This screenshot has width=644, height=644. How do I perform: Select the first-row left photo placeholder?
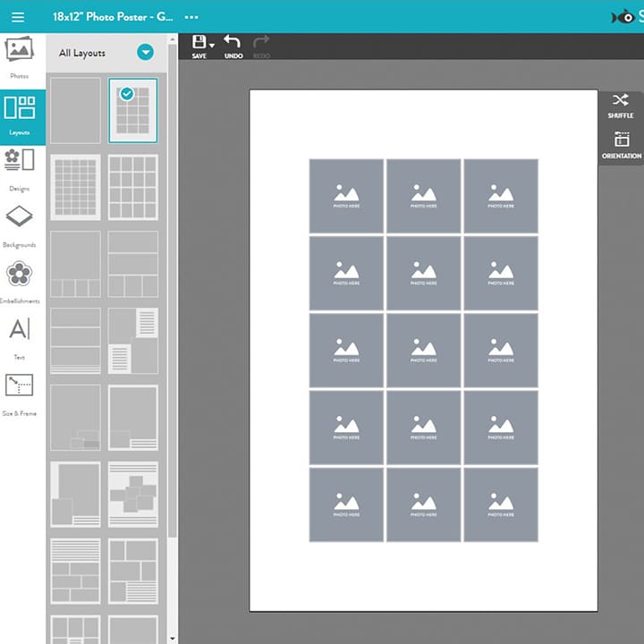pyautogui.click(x=346, y=196)
